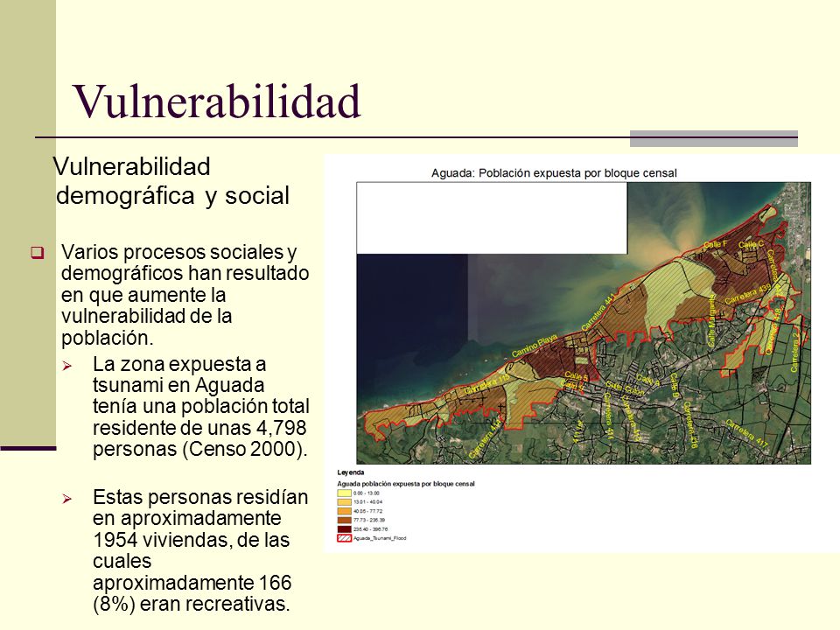Click the legend label '77.73 - 236.39'

click(369, 520)
